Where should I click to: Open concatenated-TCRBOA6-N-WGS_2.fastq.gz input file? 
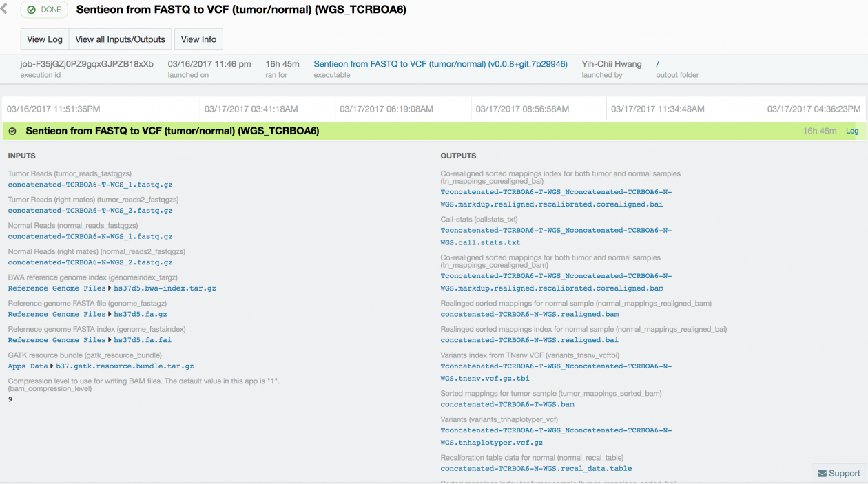pos(90,262)
